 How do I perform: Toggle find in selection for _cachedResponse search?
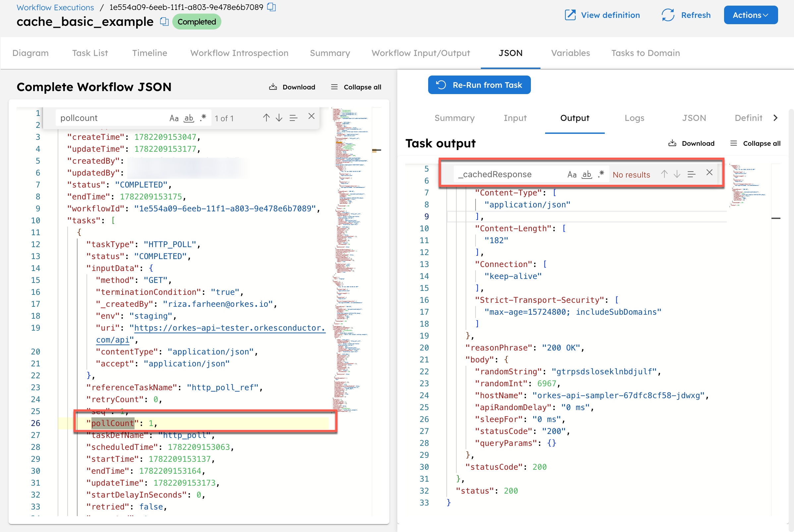(692, 174)
